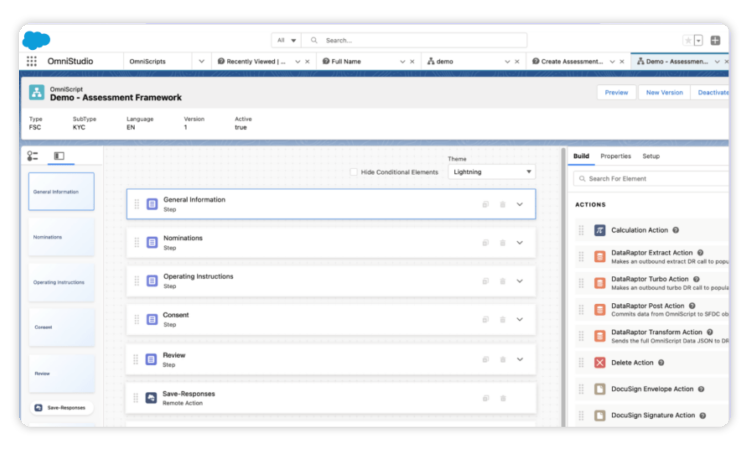The height and width of the screenshot is (450, 750).
Task: Clone the Save-Responses remote action
Action: point(485,398)
